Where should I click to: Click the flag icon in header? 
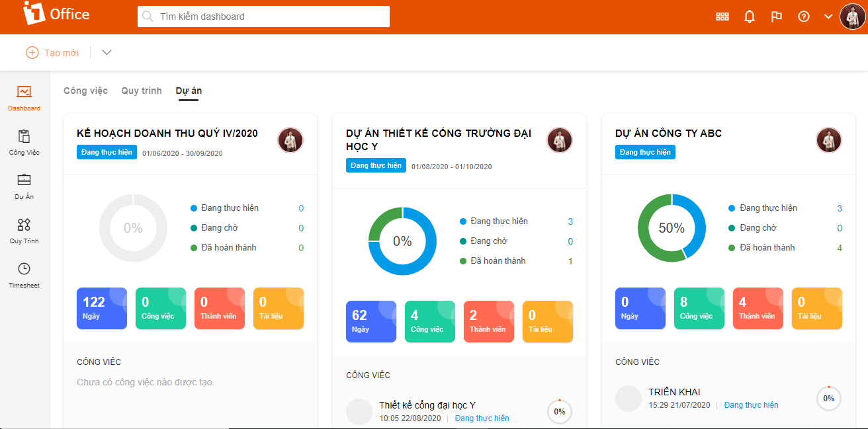pos(777,17)
